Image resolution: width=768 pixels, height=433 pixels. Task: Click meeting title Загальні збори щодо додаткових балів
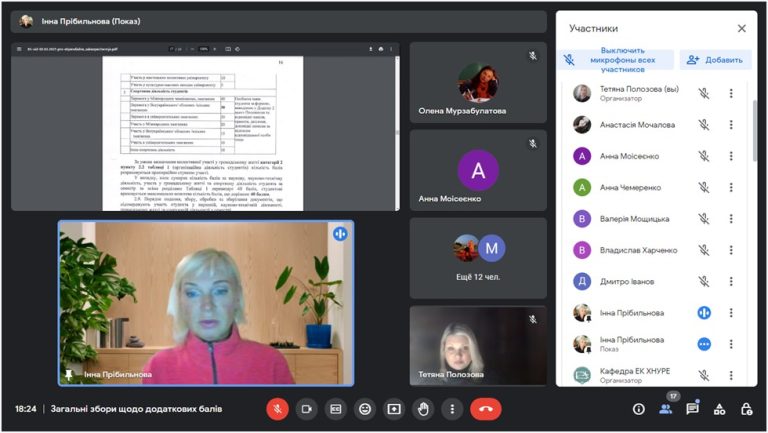pyautogui.click(x=136, y=409)
